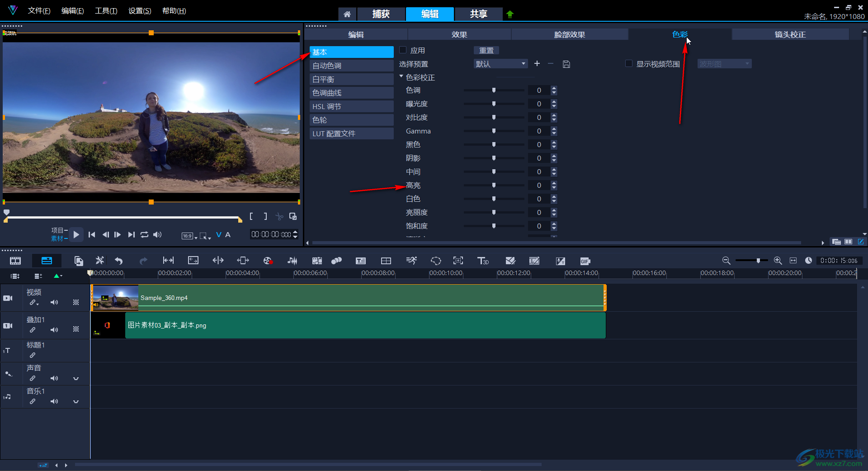Open the 3D title editor icon

483,261
